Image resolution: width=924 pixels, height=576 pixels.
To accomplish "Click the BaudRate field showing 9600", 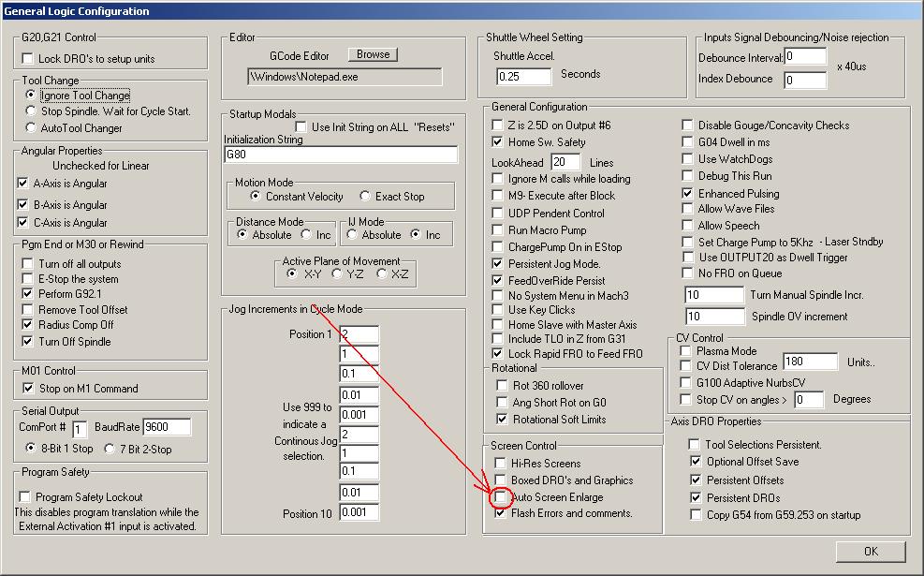I will (167, 427).
